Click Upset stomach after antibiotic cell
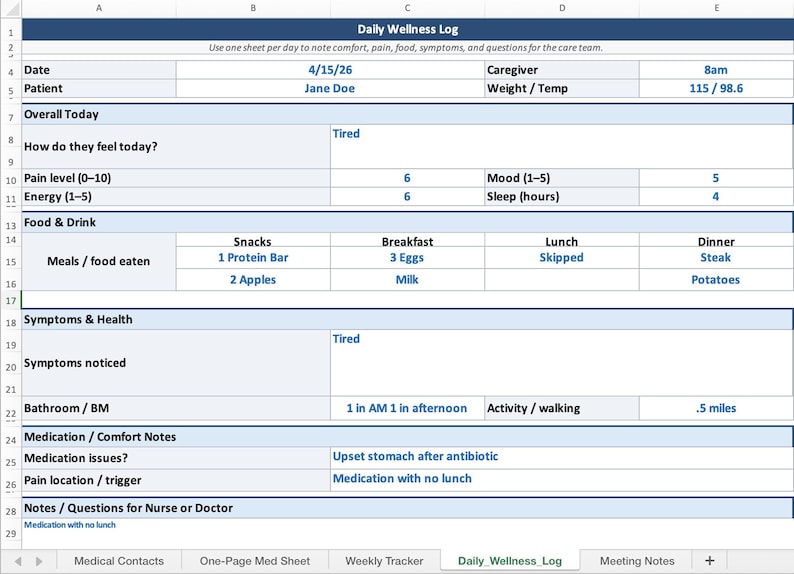 (x=562, y=458)
